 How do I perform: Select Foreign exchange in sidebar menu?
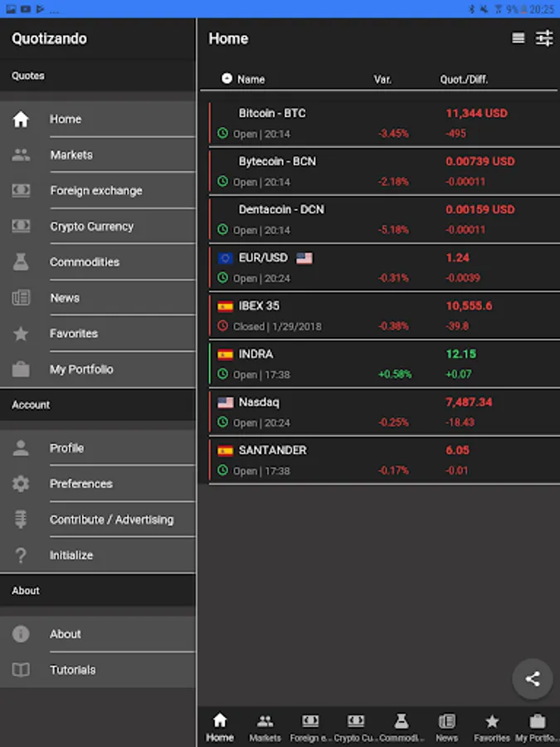click(96, 191)
